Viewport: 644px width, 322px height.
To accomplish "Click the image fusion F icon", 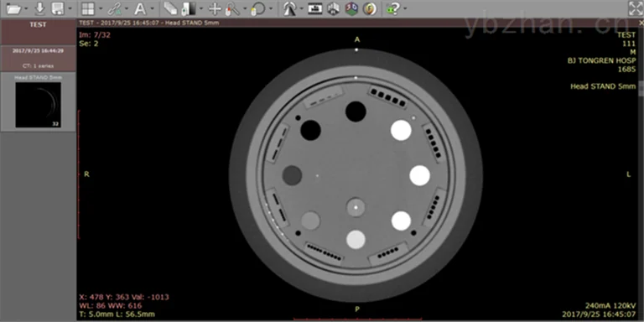I will tap(370, 8).
